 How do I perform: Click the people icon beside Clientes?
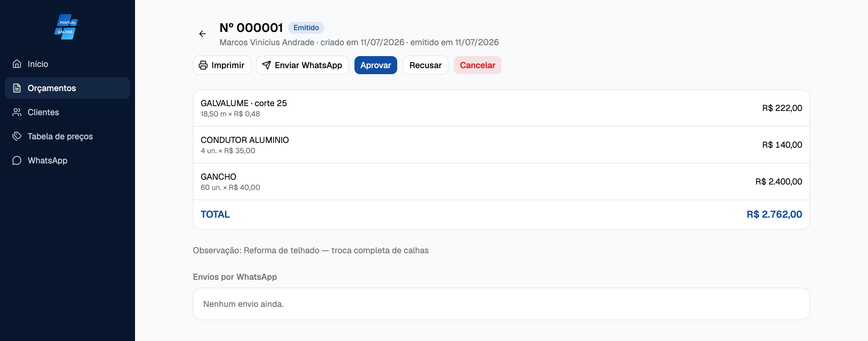(17, 112)
